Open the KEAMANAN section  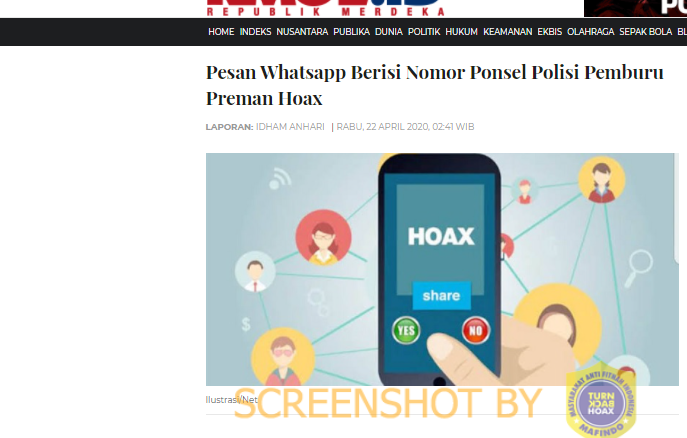point(507,32)
